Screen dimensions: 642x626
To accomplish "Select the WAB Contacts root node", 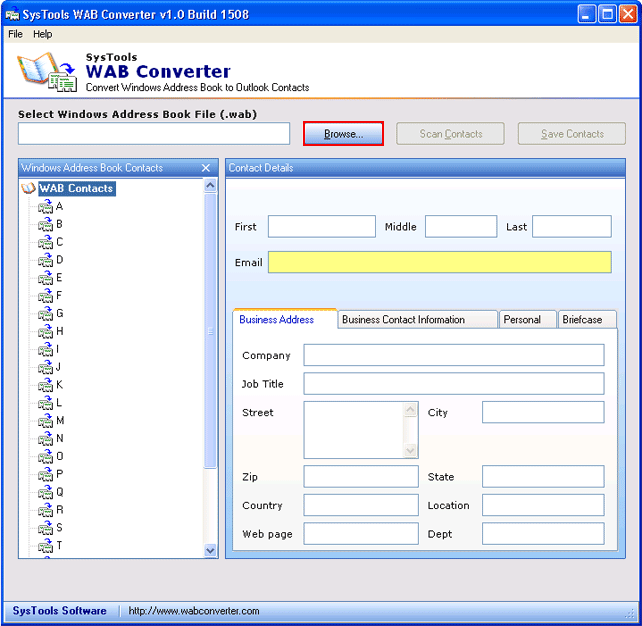I will 77,188.
